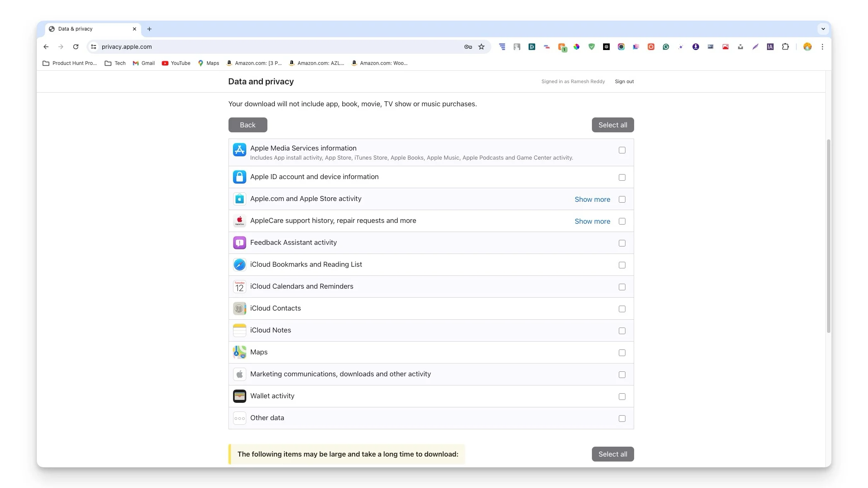Viewport: 868px width, 488px height.
Task: Check Wallet activity checkbox
Action: click(622, 397)
